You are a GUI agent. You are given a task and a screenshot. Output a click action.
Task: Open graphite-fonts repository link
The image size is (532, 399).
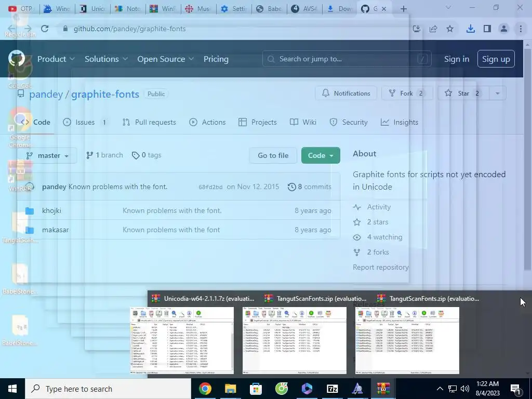click(x=105, y=94)
